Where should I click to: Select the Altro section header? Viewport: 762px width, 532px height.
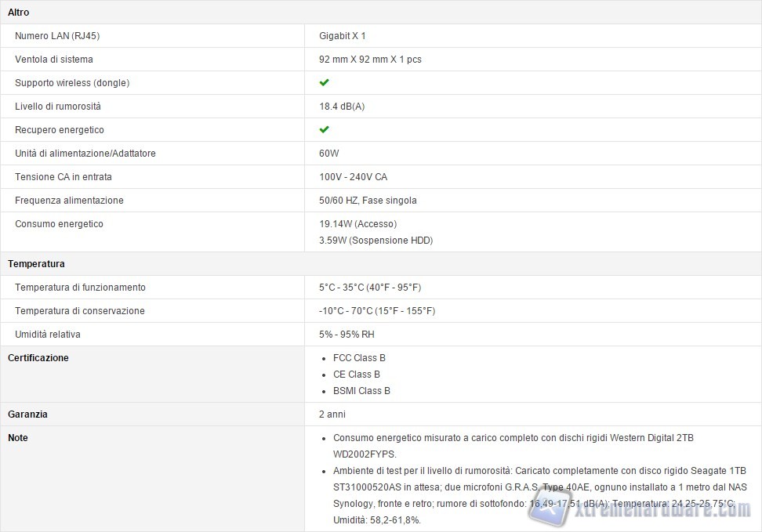coord(19,13)
